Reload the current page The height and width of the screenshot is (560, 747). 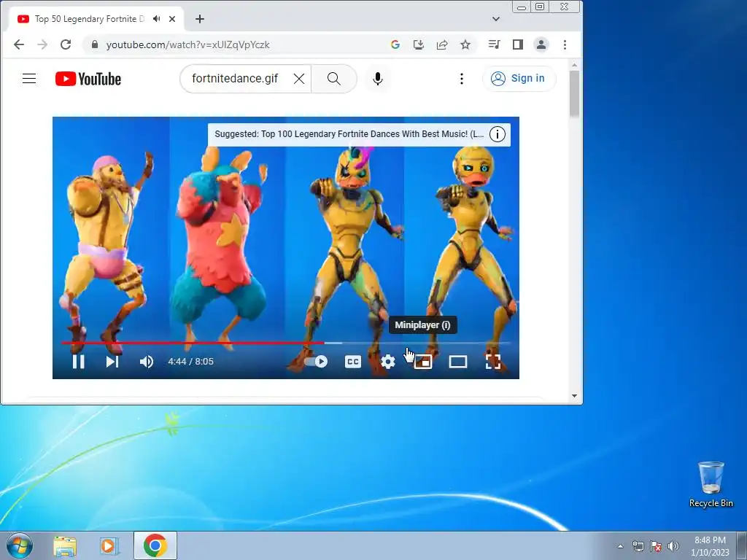click(66, 44)
